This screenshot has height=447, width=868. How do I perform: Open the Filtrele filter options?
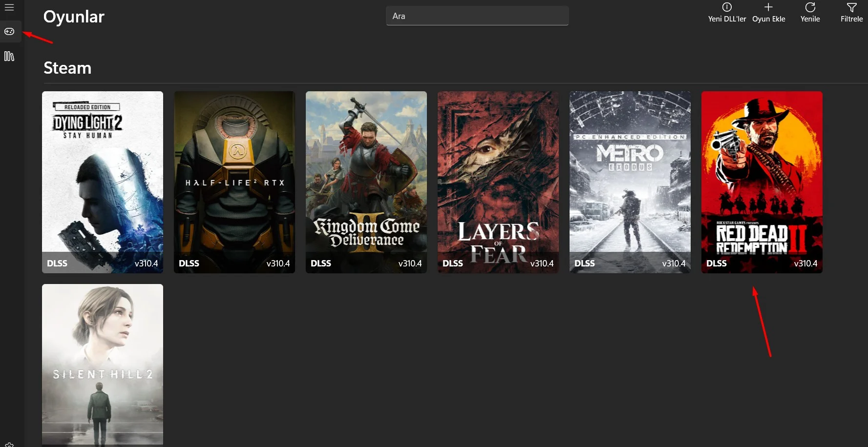pyautogui.click(x=851, y=13)
